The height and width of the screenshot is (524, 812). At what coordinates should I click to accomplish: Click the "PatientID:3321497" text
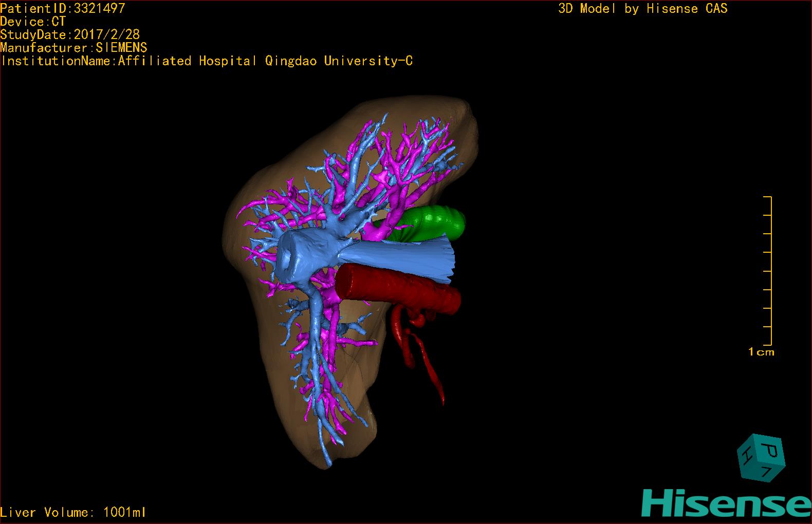tap(63, 8)
